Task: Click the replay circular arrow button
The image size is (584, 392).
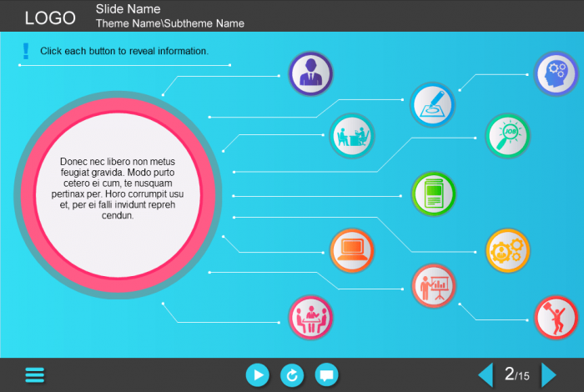Action: coord(292,375)
